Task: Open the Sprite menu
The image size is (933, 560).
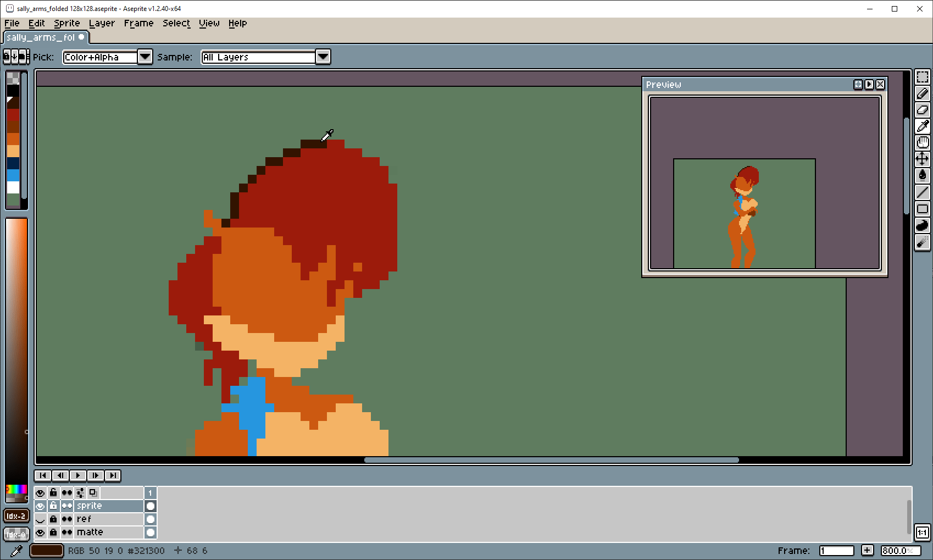Action: coord(66,23)
